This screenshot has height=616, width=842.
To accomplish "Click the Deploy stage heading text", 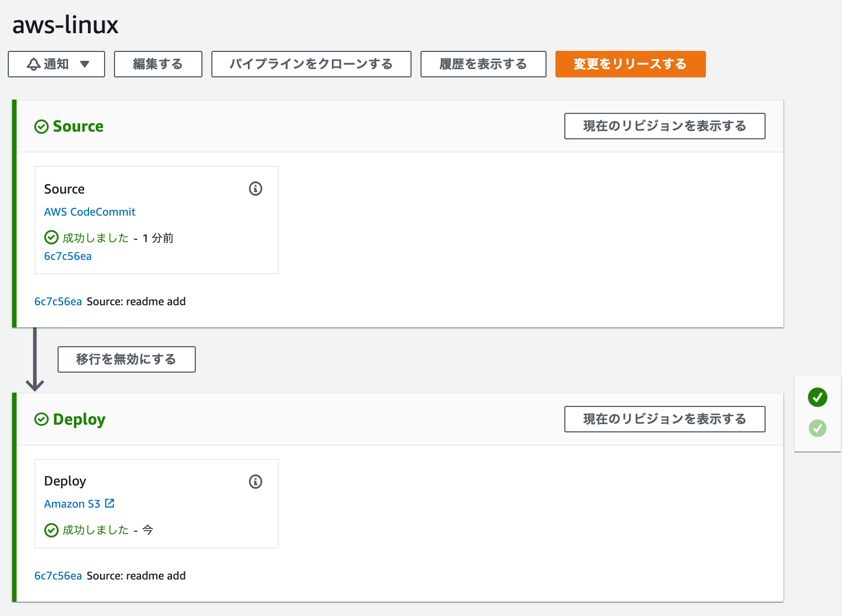I will 79,420.
